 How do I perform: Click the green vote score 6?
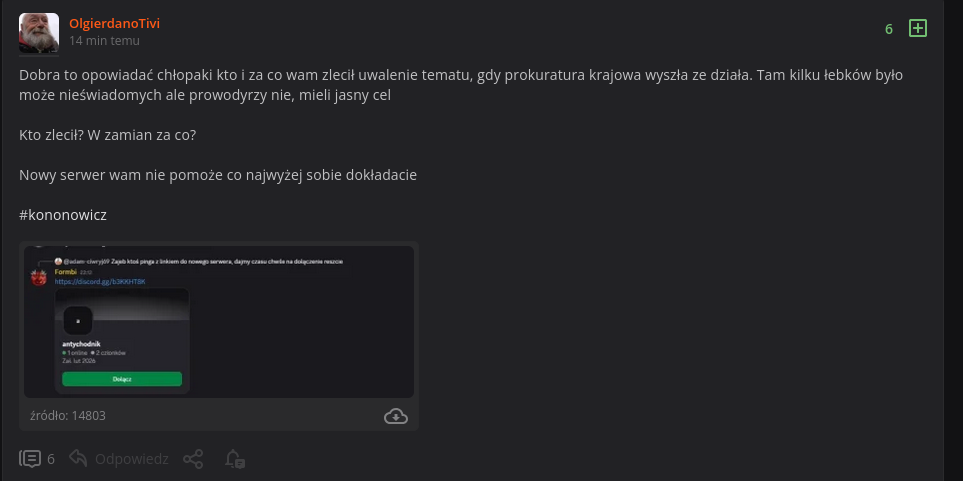(x=889, y=29)
